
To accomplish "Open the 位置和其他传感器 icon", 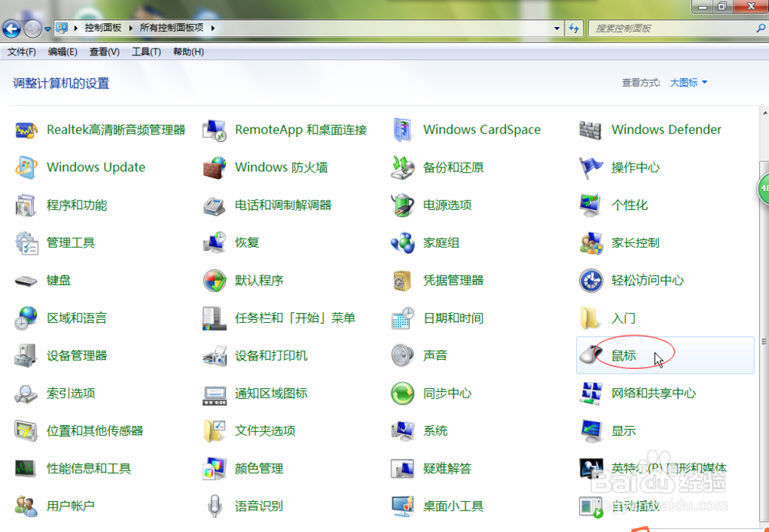I will (26, 431).
